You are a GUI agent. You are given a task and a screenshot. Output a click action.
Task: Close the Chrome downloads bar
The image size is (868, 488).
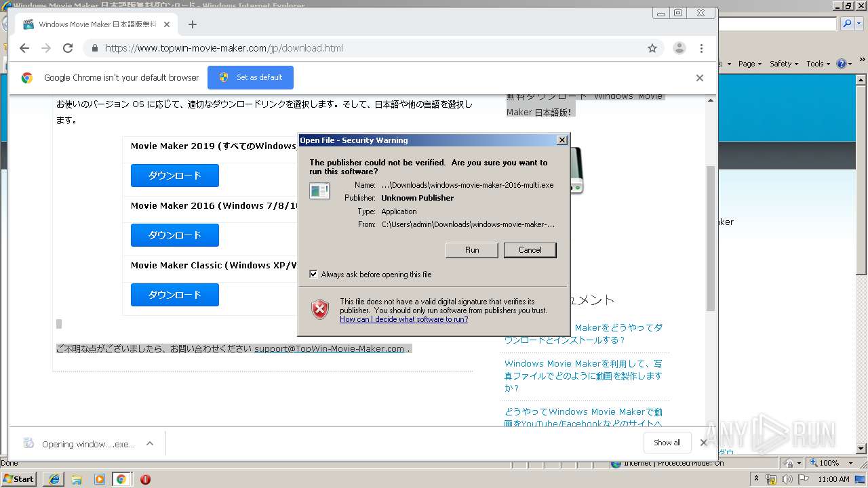tap(703, 443)
